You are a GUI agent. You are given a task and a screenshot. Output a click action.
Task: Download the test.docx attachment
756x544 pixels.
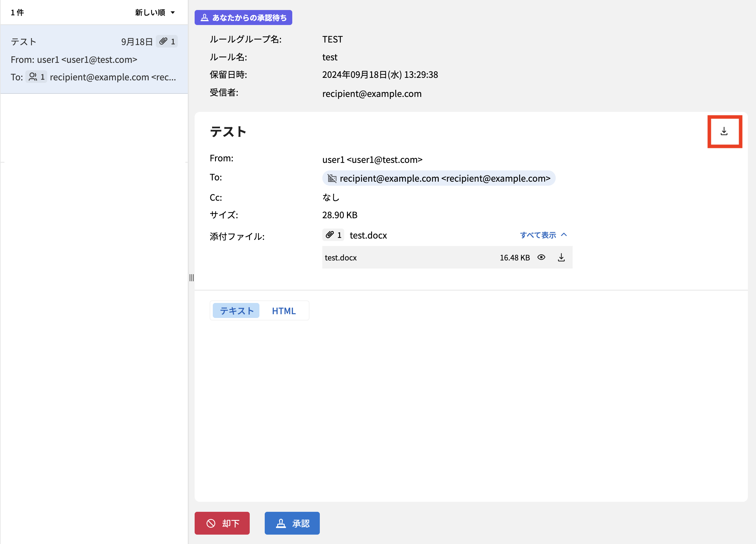click(561, 257)
